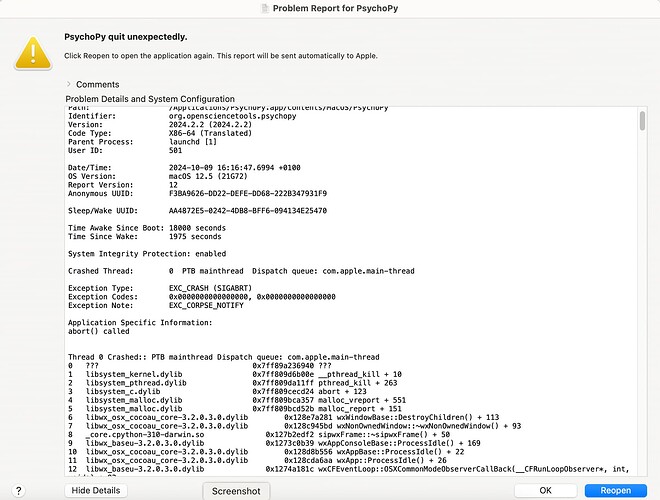This screenshot has width=660, height=500.
Task: Click 'Click Reopen to open the application' message
Action: [x=221, y=56]
